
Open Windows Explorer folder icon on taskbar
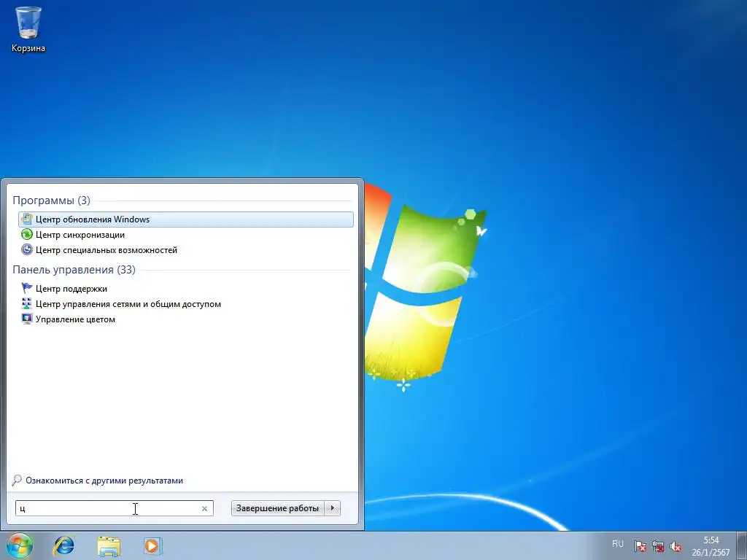click(x=109, y=545)
